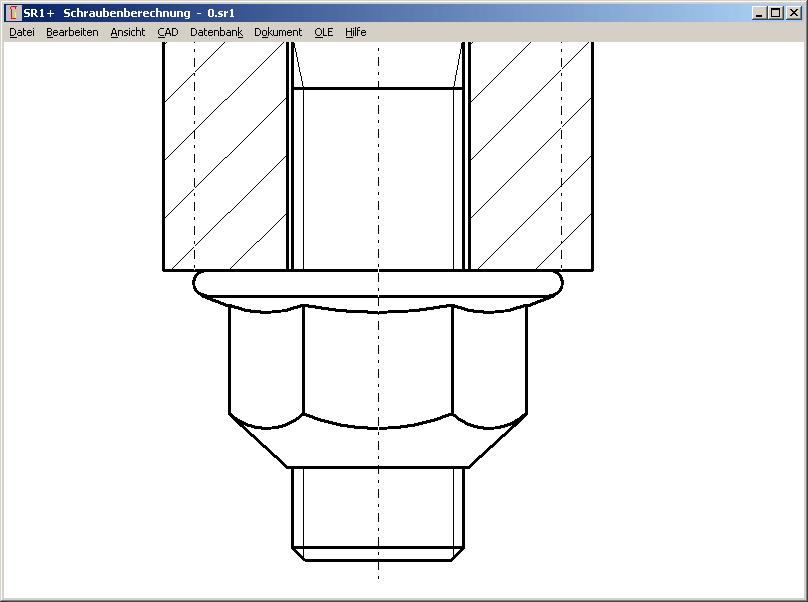Click the right hatched plate section
Screen dimensions: 808x602
pos(531,160)
